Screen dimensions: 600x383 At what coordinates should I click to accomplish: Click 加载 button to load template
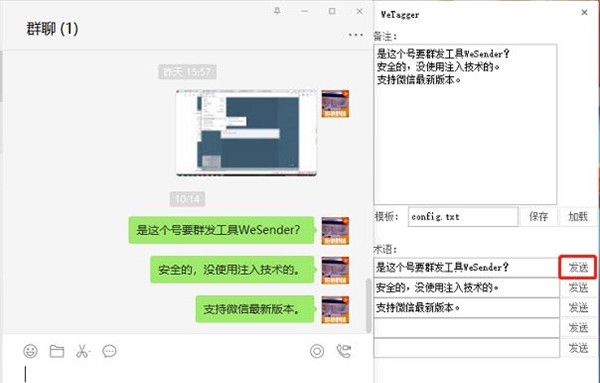[578, 217]
